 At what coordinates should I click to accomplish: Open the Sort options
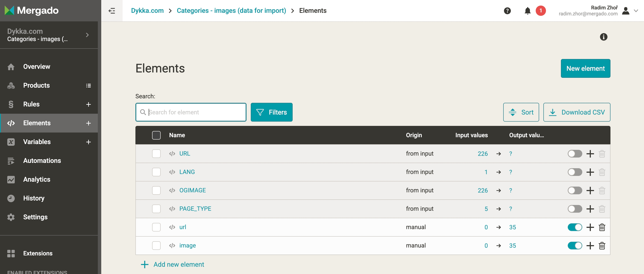coord(521,112)
